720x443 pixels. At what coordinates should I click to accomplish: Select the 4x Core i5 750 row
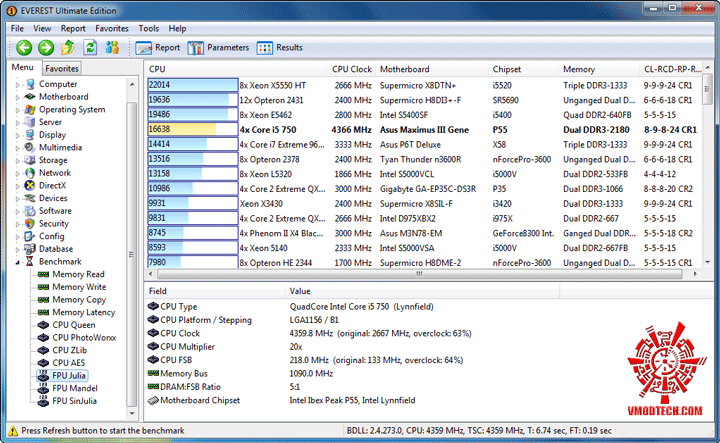tap(423, 129)
